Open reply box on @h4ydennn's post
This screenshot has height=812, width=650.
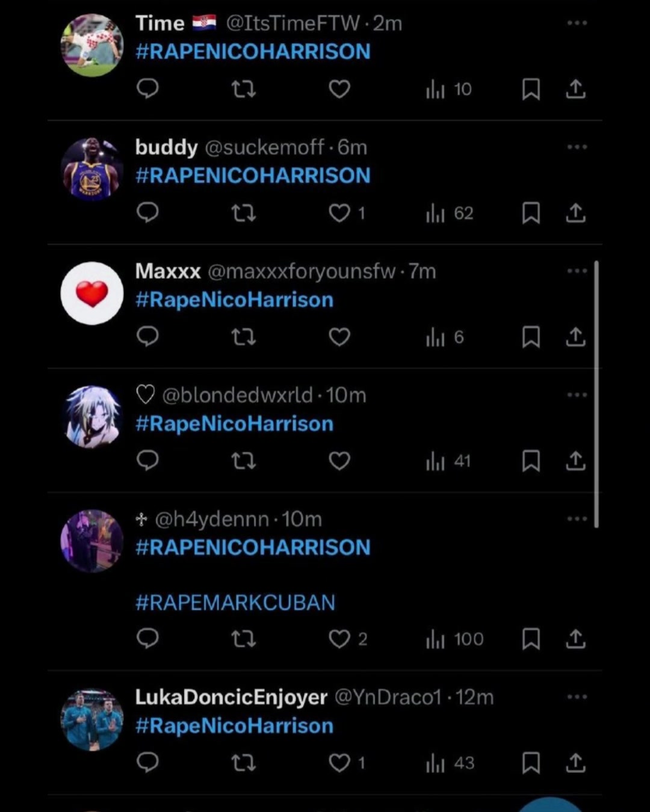click(x=147, y=639)
